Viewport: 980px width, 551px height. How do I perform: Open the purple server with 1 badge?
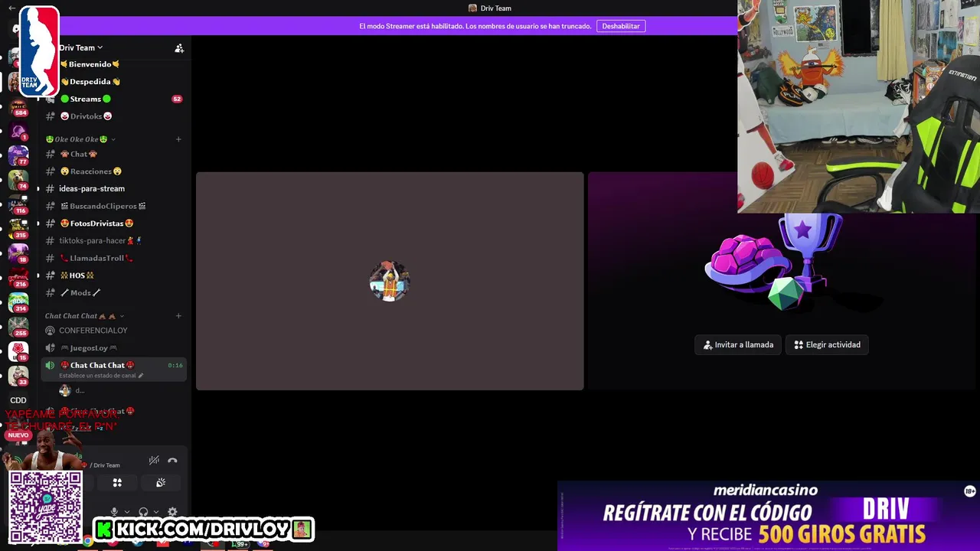18,132
